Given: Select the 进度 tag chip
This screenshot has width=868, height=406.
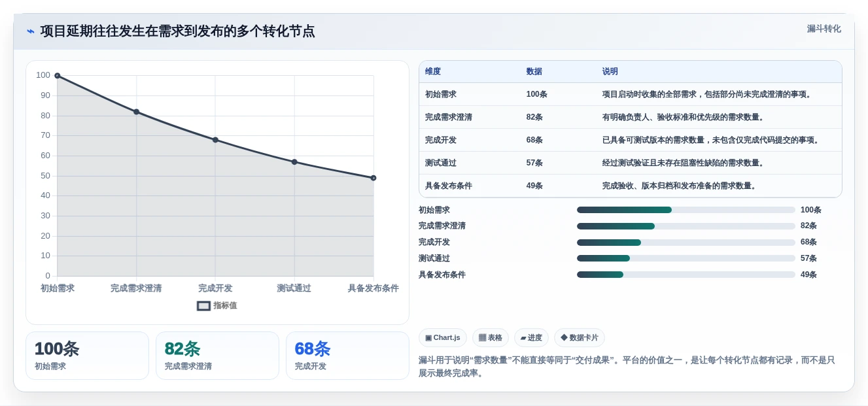Looking at the screenshot, I should pos(531,338).
